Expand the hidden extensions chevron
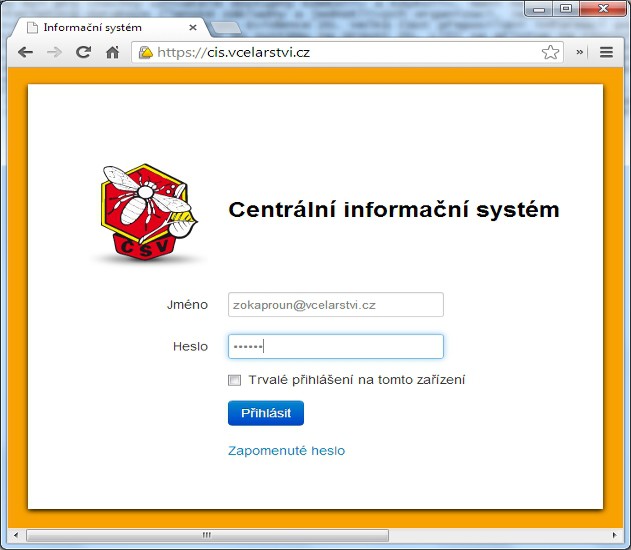The height and width of the screenshot is (550, 631). (580, 52)
